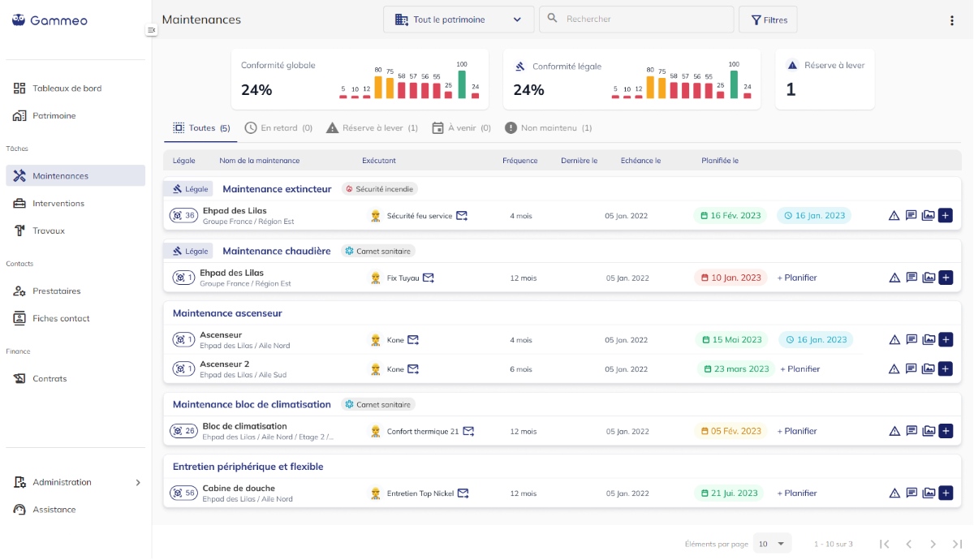Email Sécurité feu service via envelope icon
974x560 pixels.
tap(462, 216)
